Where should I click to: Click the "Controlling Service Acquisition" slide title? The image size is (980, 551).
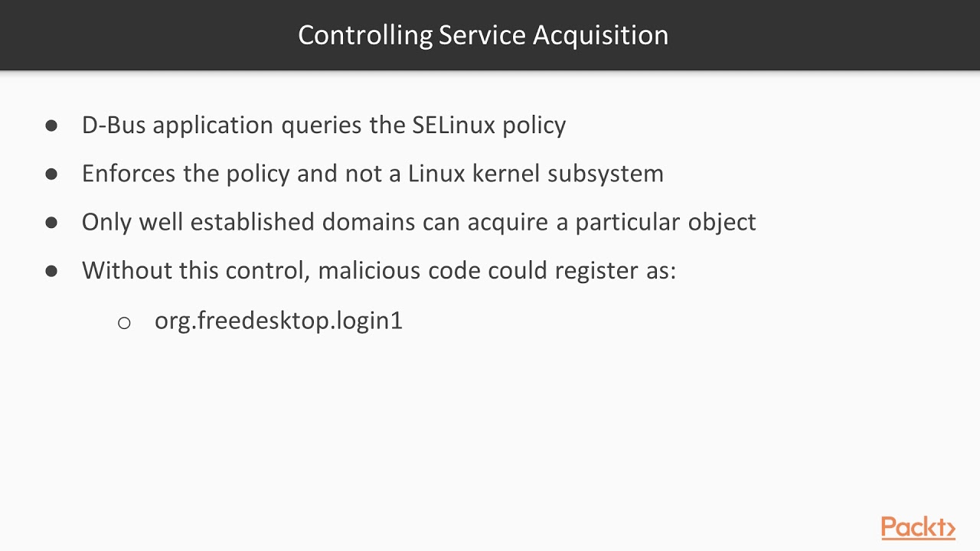(x=483, y=35)
